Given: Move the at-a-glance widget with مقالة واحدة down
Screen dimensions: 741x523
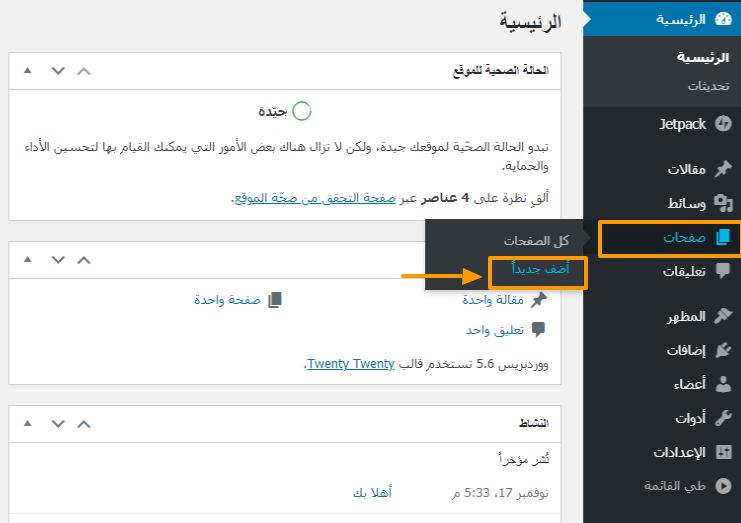Looking at the screenshot, I should coord(58,260).
